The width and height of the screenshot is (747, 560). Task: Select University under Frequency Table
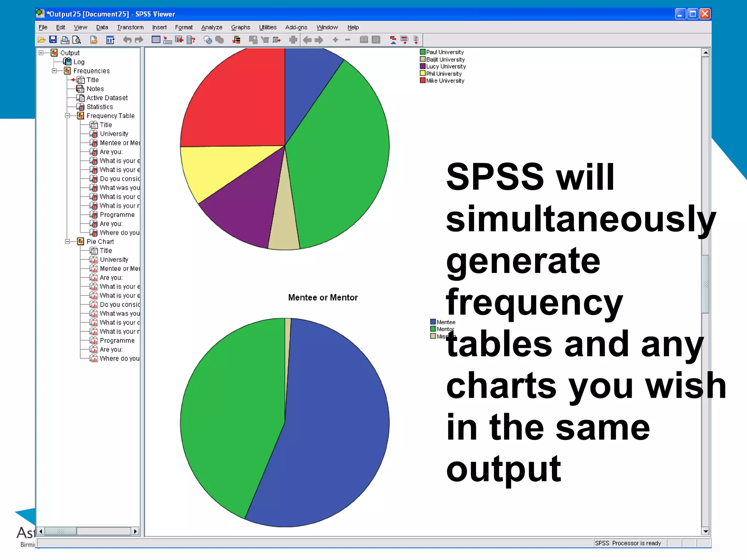pyautogui.click(x=114, y=134)
